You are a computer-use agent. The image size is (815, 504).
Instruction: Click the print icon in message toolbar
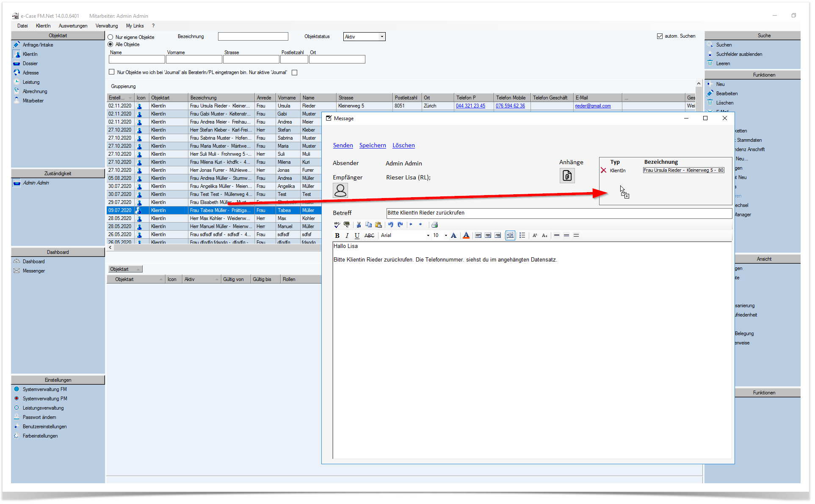pos(434,225)
